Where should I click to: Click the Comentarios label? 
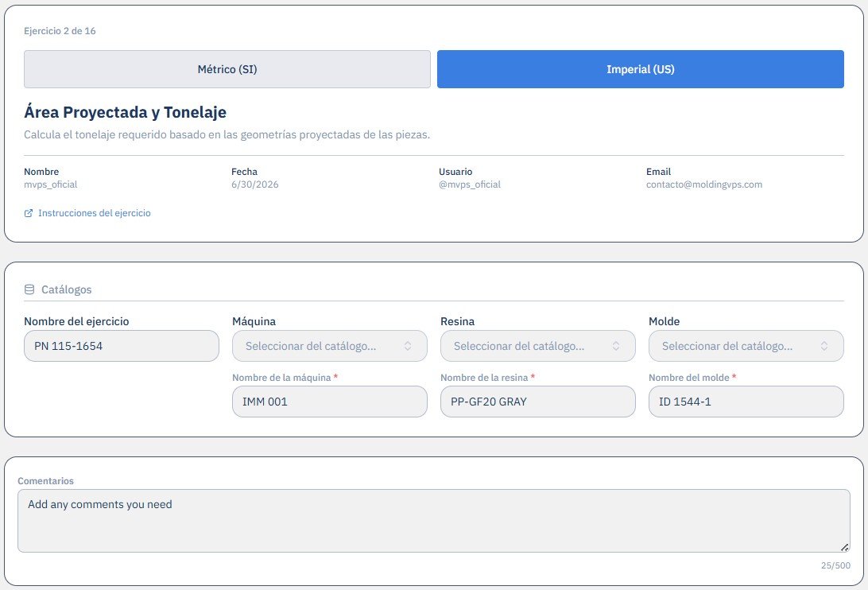pyautogui.click(x=45, y=481)
